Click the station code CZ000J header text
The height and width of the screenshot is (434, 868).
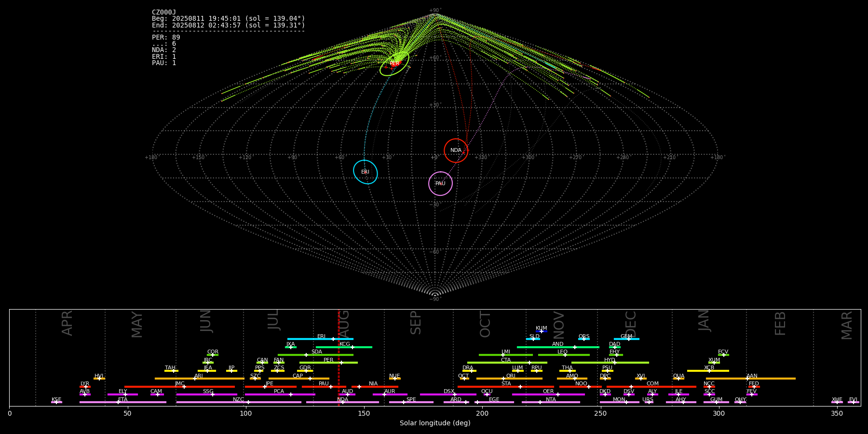(164, 13)
